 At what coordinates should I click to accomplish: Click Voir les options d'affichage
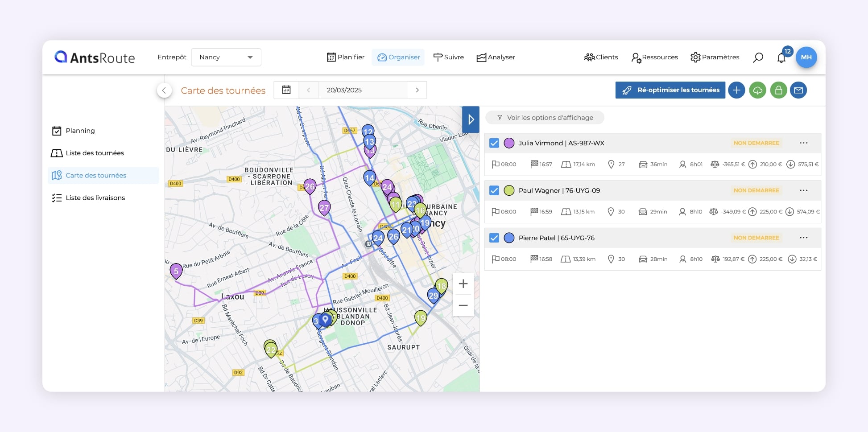pyautogui.click(x=545, y=118)
